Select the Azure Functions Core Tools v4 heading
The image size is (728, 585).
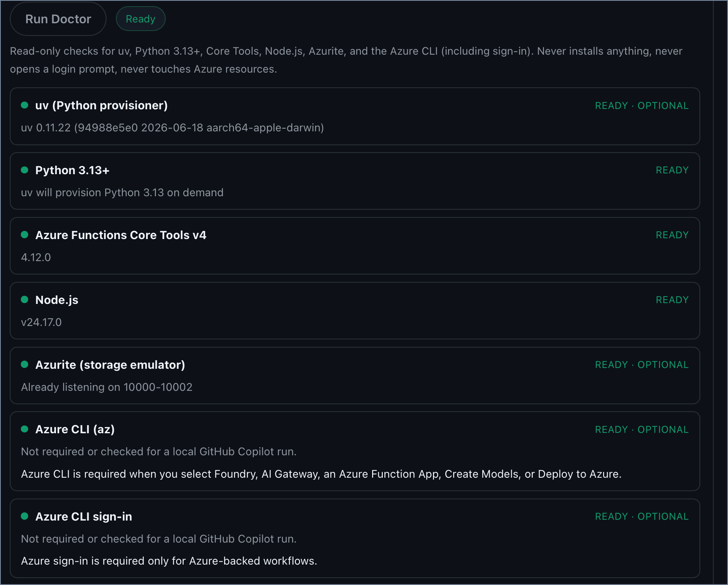click(x=121, y=235)
